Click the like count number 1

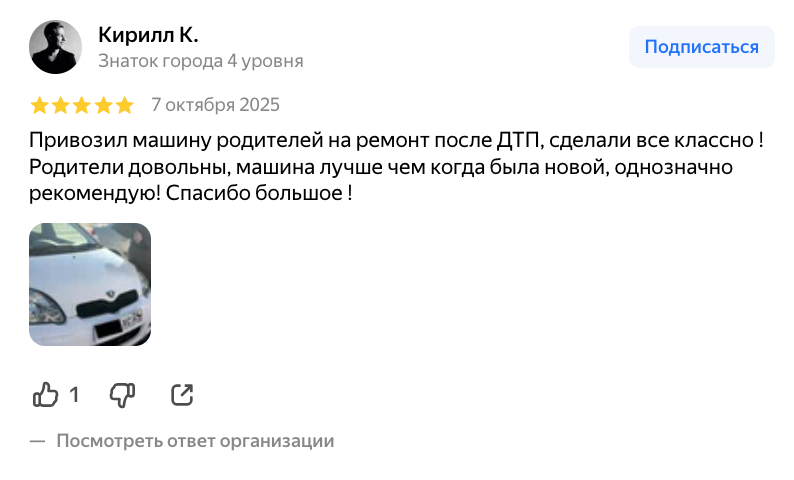pos(74,395)
